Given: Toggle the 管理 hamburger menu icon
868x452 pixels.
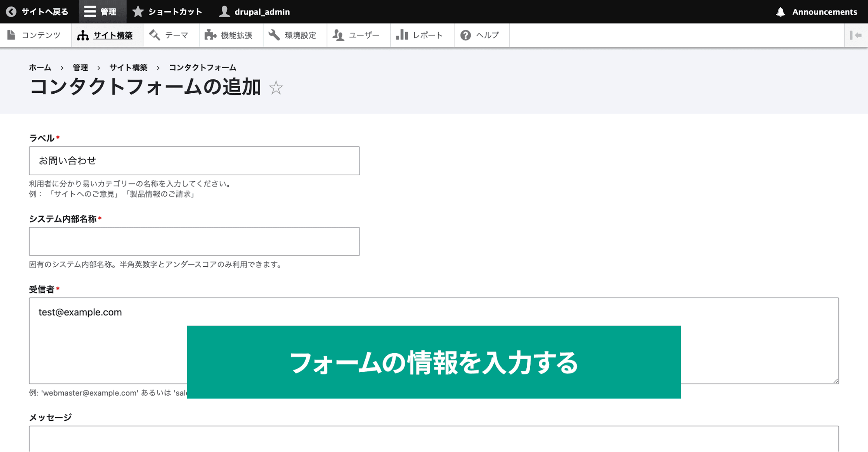Looking at the screenshot, I should click(x=90, y=12).
